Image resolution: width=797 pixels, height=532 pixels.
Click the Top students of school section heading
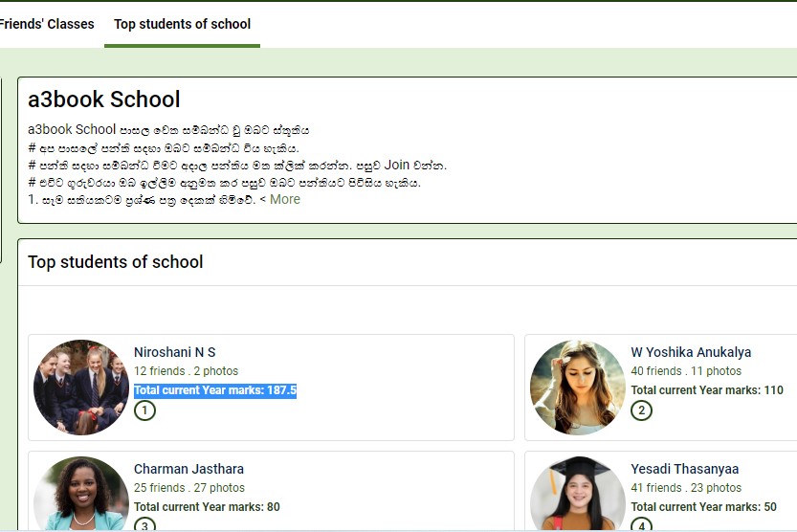116,262
